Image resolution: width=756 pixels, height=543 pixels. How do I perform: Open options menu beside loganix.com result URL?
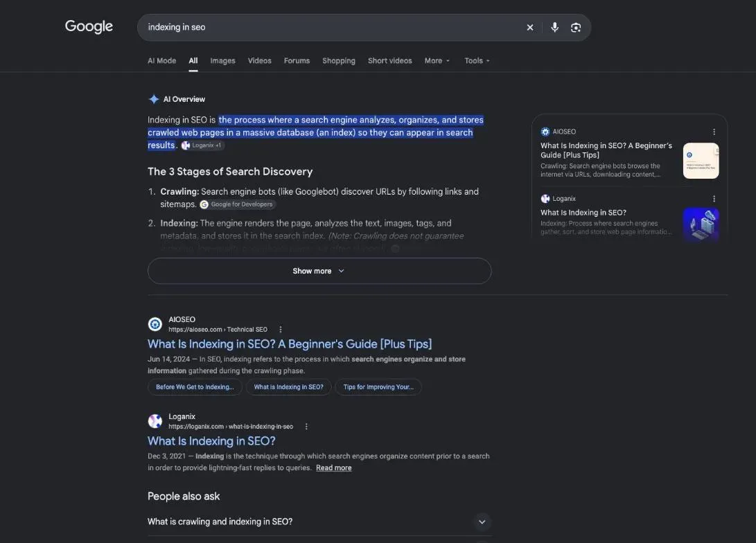(x=306, y=427)
